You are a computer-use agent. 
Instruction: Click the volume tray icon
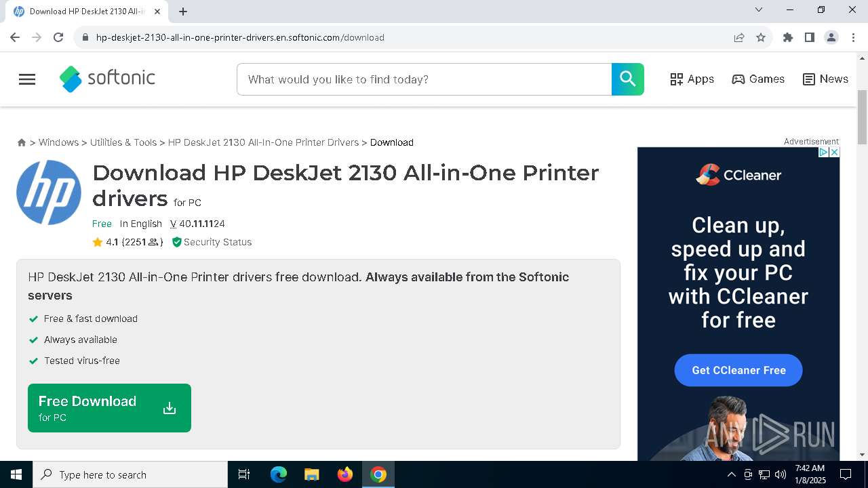(x=781, y=474)
